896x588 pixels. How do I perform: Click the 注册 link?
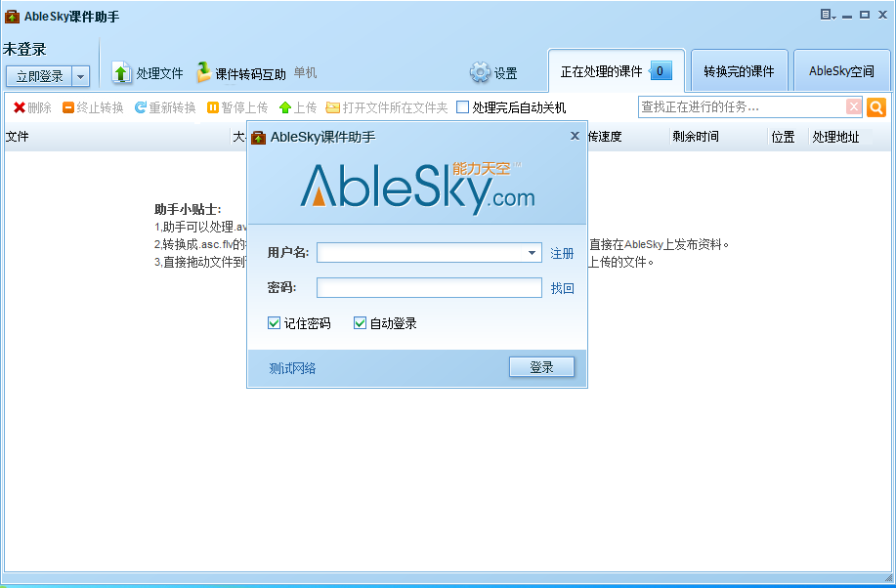coord(562,253)
